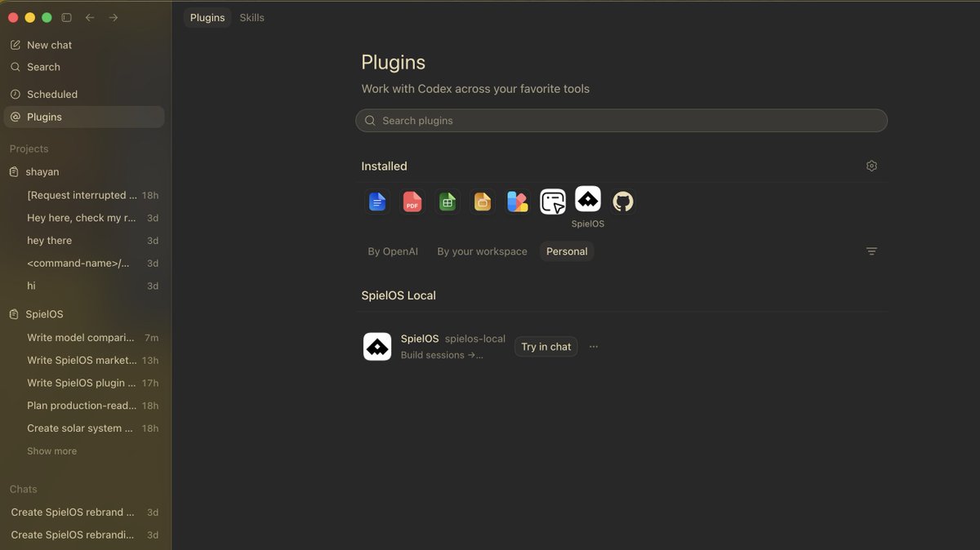This screenshot has width=980, height=550.
Task: Click the 'Build sessions' description text
Action: point(442,355)
